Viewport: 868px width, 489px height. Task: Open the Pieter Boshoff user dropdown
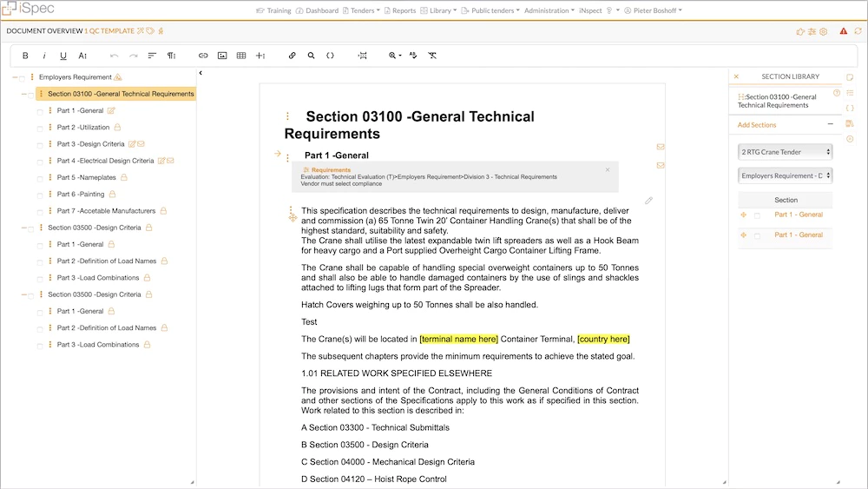(654, 10)
